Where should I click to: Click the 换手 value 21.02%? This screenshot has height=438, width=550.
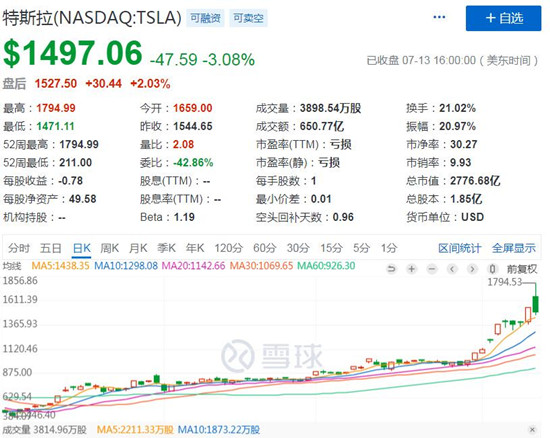[x=457, y=108]
